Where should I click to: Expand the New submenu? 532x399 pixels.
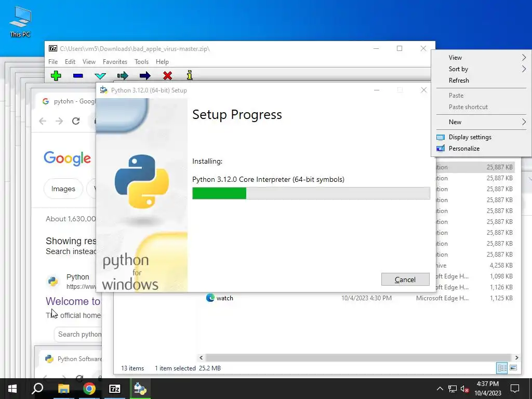point(481,122)
